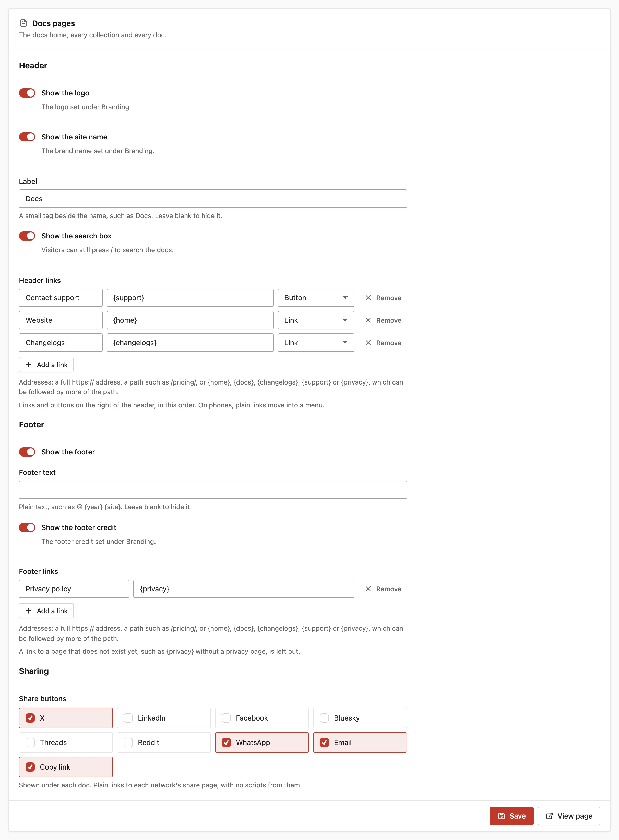
Task: Click the X icon beside Privacy policy row
Action: pos(368,589)
